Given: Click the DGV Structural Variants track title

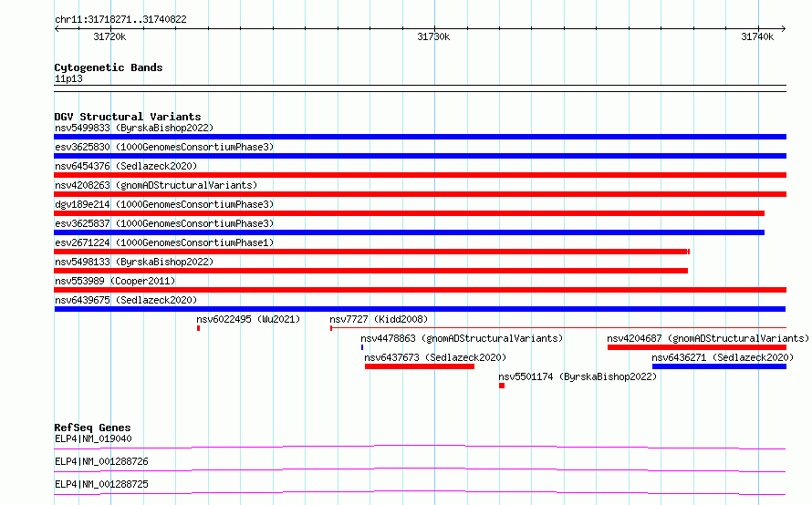Looking at the screenshot, I should (x=128, y=117).
